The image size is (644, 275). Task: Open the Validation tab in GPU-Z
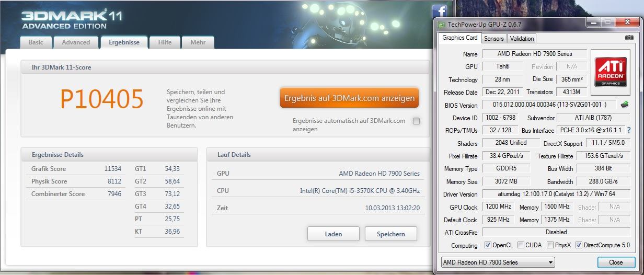(522, 38)
